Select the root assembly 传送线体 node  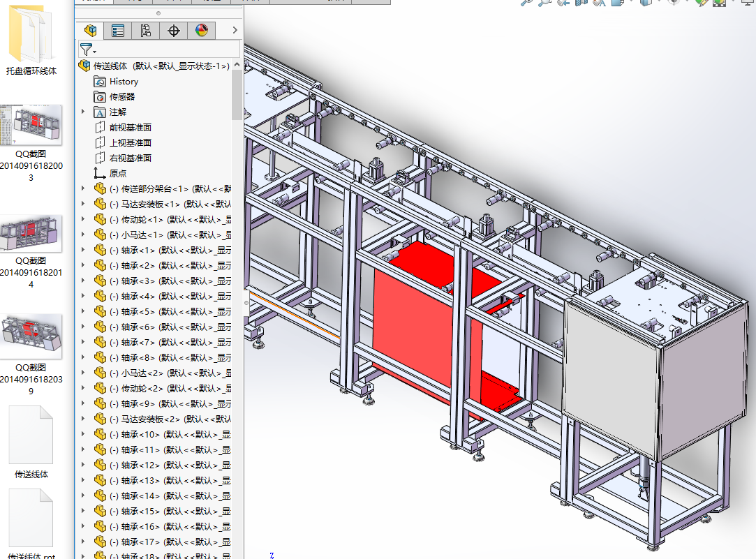pos(154,66)
